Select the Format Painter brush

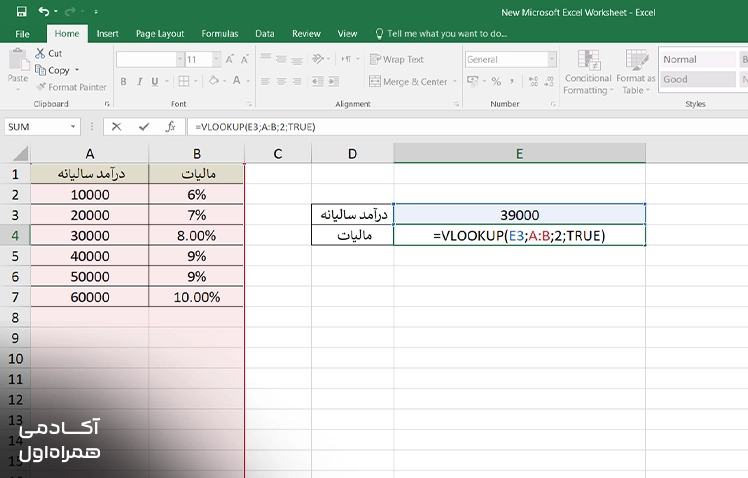click(42, 87)
